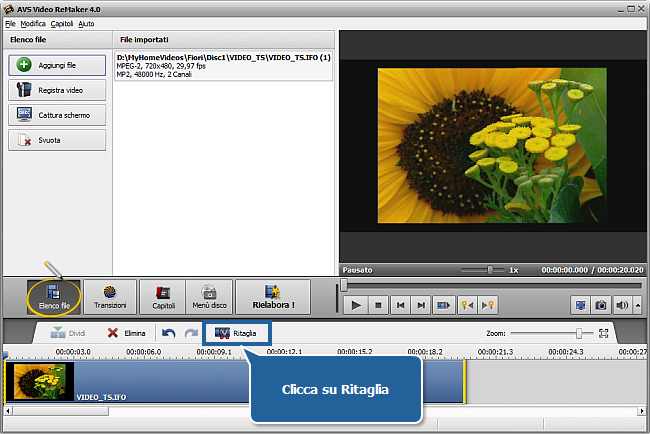The width and height of the screenshot is (650, 434).
Task: Switch to Elenco file view
Action: point(53,298)
